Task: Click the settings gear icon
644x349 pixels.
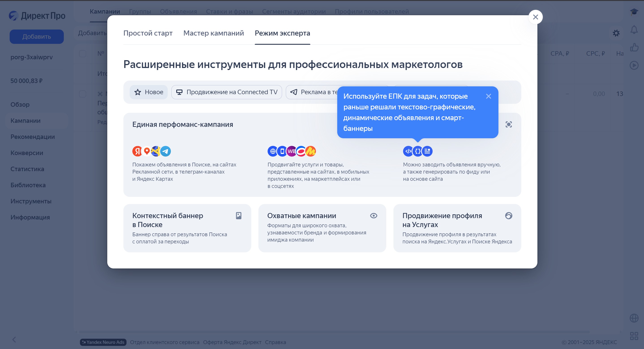Action: pyautogui.click(x=616, y=33)
